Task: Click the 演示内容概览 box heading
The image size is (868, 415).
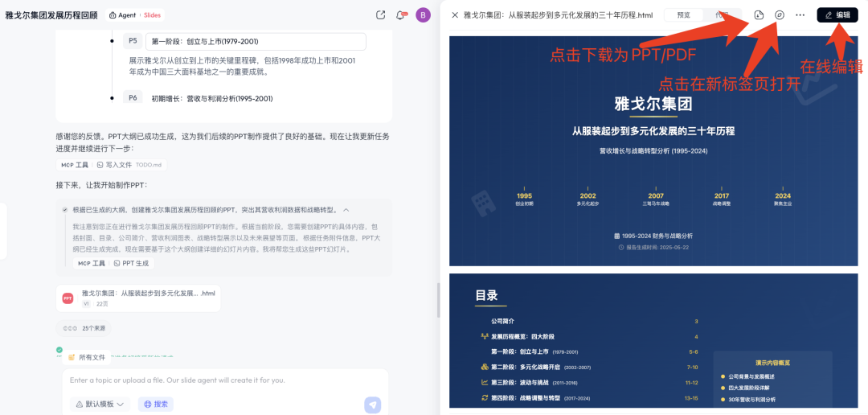Action: click(x=773, y=363)
